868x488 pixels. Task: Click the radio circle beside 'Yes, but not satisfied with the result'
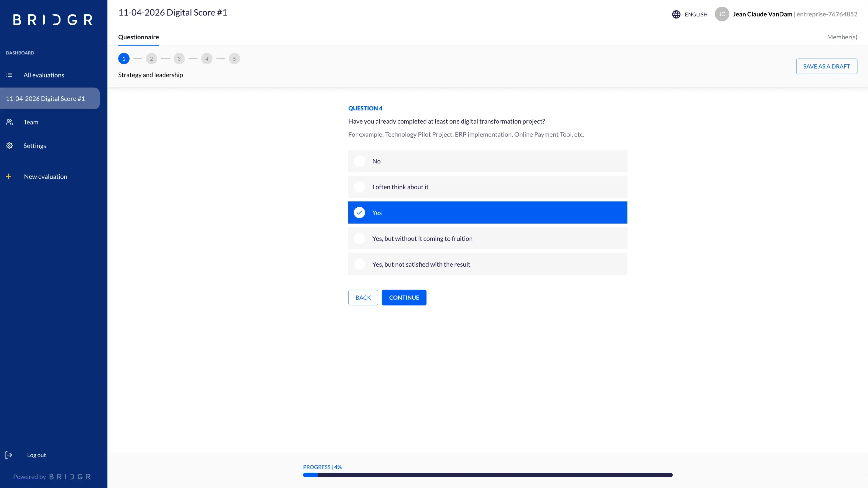pos(359,264)
